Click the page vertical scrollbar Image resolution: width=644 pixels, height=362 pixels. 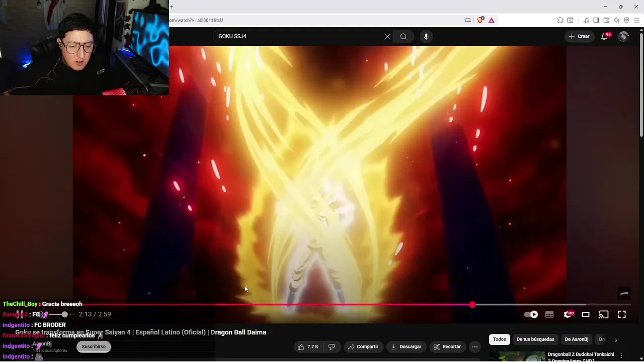point(641,85)
